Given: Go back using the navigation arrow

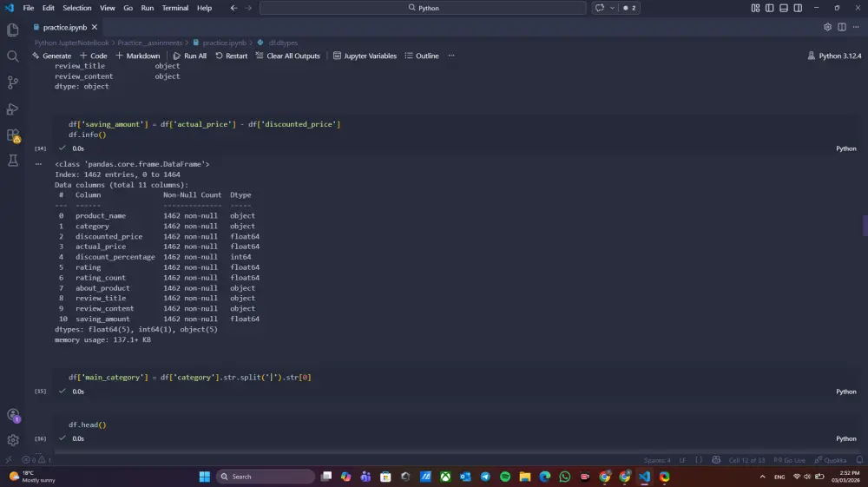Looking at the screenshot, I should click(x=233, y=8).
